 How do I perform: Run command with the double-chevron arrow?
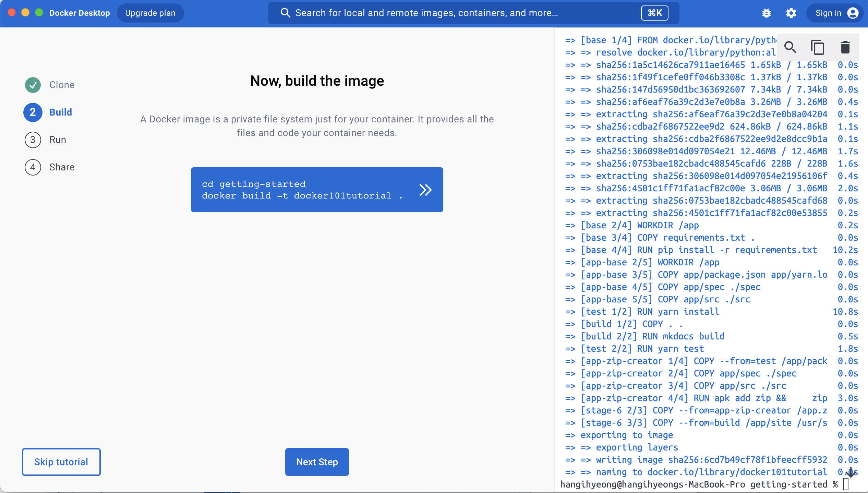tap(425, 190)
